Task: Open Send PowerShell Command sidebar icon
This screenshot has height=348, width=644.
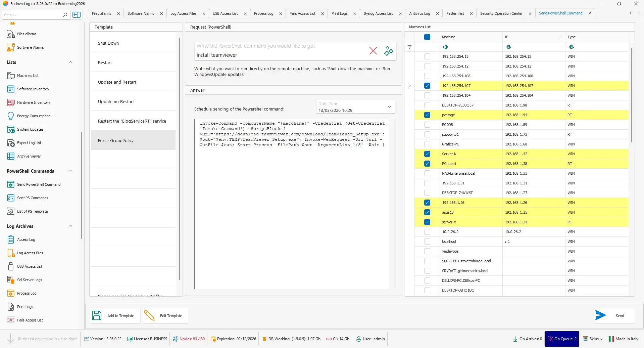Action: (11, 184)
